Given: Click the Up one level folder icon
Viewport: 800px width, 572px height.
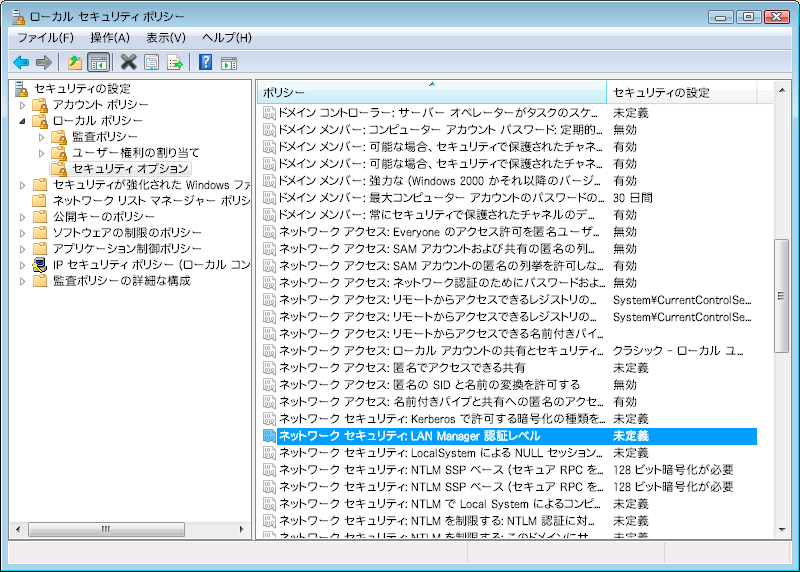Looking at the screenshot, I should pyautogui.click(x=74, y=62).
